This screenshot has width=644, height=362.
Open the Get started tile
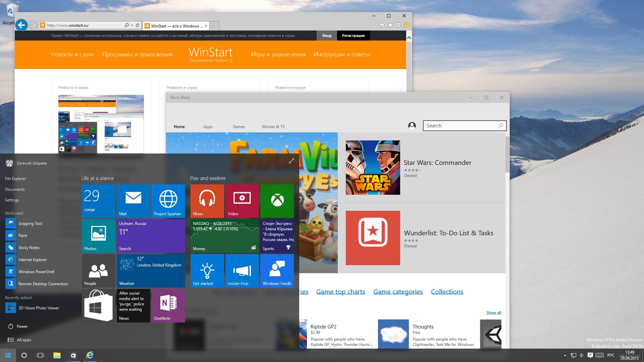(x=207, y=270)
